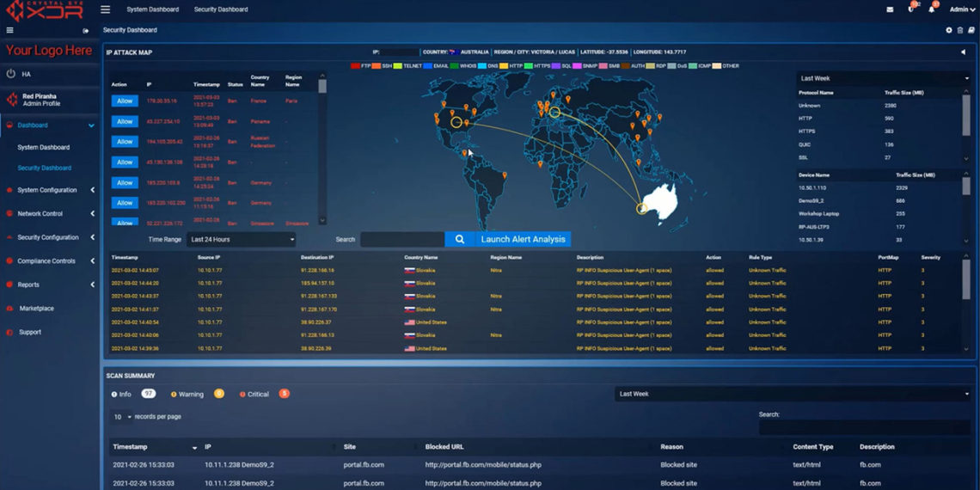Click the sidebar collapse hamburger icon
Screen dimensions: 980x490
10,30
